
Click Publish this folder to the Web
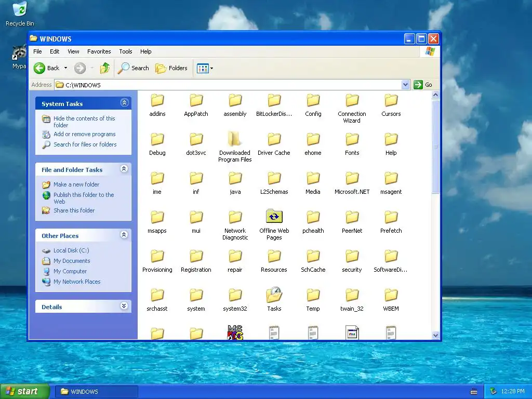coord(84,198)
